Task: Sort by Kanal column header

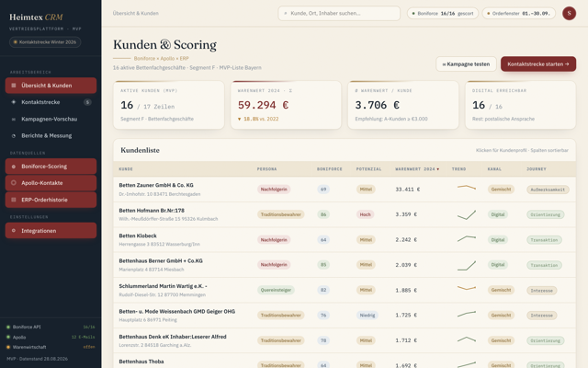Action: click(x=494, y=169)
